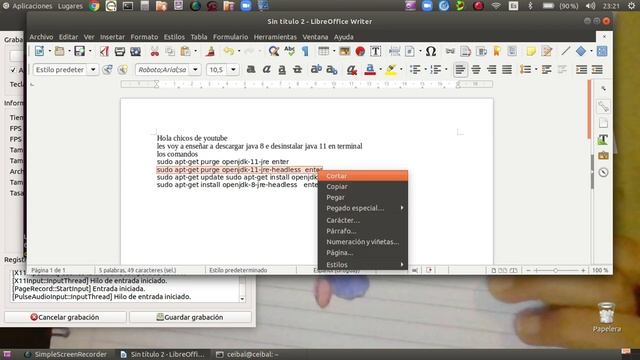The width and height of the screenshot is (640, 360).
Task: Open the font name dropdown
Action: (x=195, y=70)
